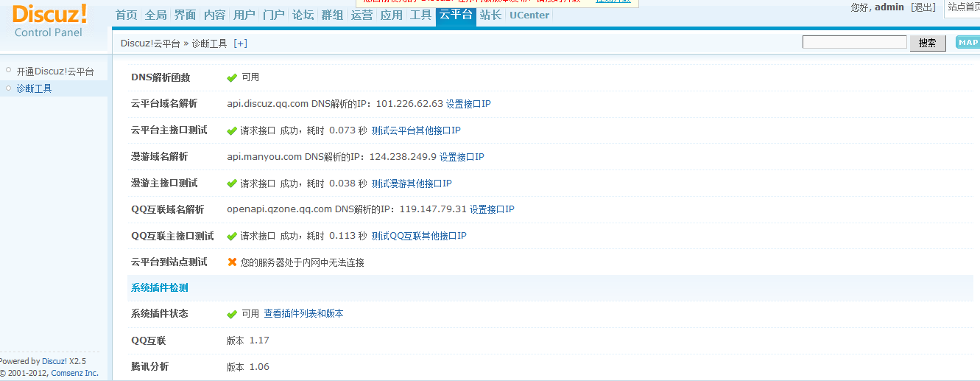
Task: Open the 首页 menu
Action: [x=127, y=15]
